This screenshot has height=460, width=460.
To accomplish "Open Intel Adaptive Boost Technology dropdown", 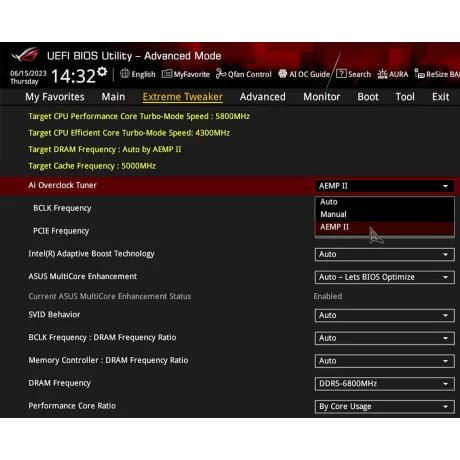I will point(385,255).
